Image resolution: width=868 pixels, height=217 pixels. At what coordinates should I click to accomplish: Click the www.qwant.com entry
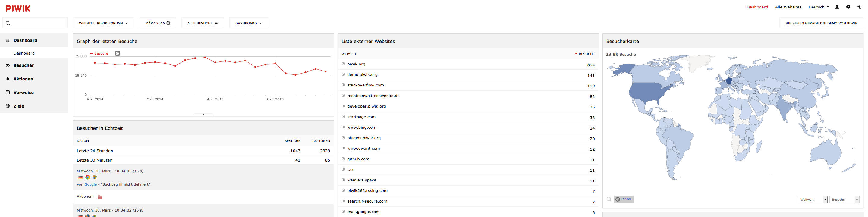363,148
